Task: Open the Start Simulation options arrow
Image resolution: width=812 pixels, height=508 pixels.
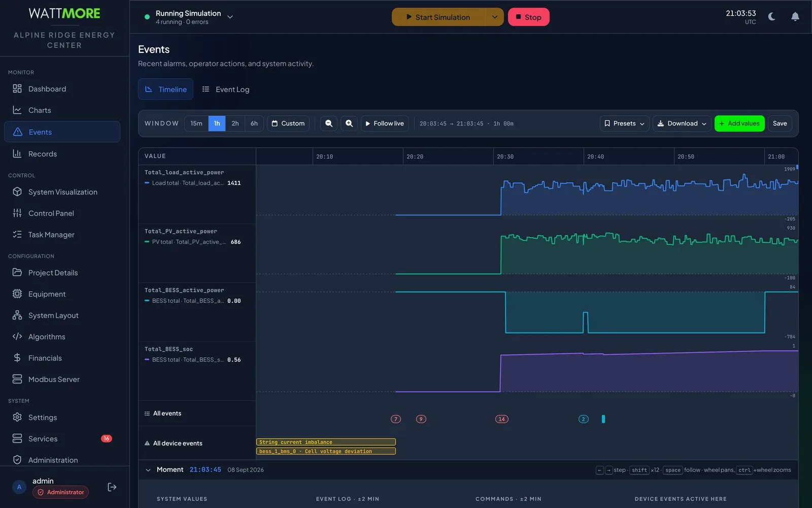Action: click(495, 17)
